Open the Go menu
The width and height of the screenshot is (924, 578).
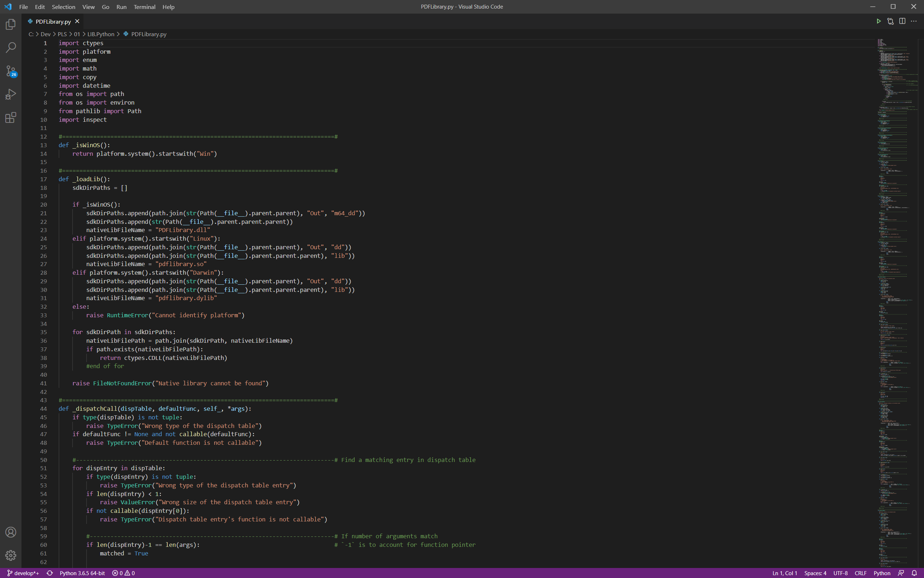(x=106, y=7)
